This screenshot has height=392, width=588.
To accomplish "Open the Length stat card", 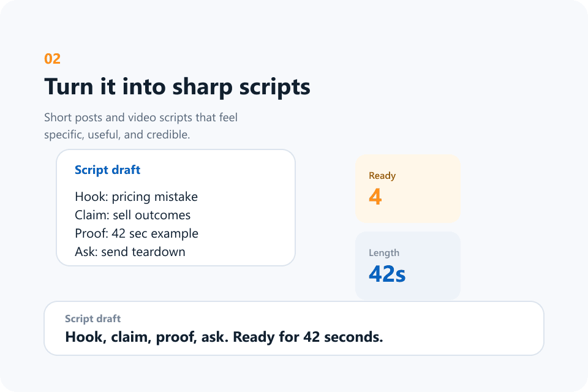I will 408,266.
